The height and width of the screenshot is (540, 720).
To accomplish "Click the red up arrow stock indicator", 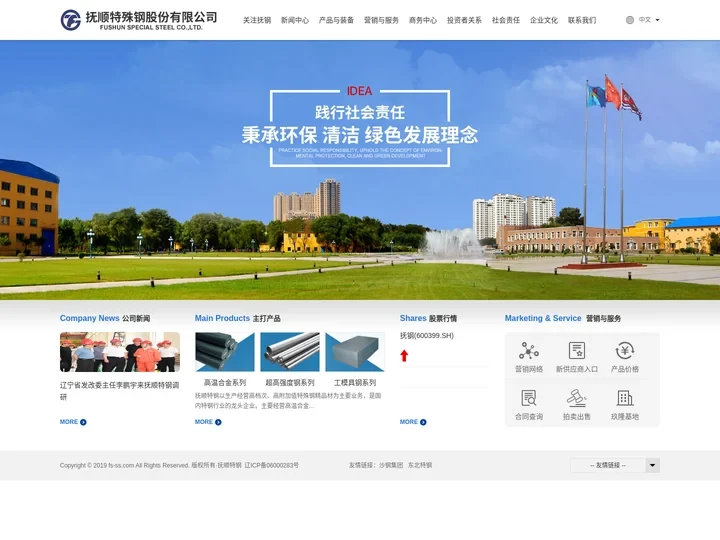I will [404, 355].
